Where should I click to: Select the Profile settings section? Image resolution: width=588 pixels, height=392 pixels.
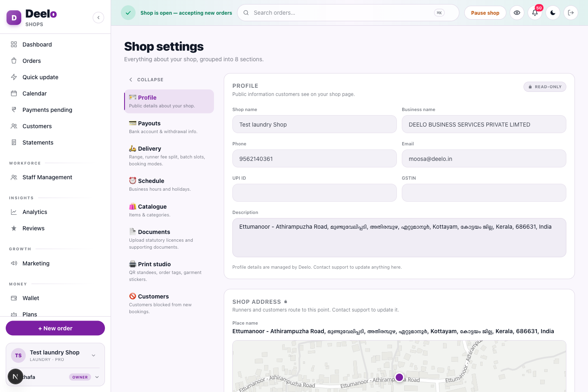[169, 101]
